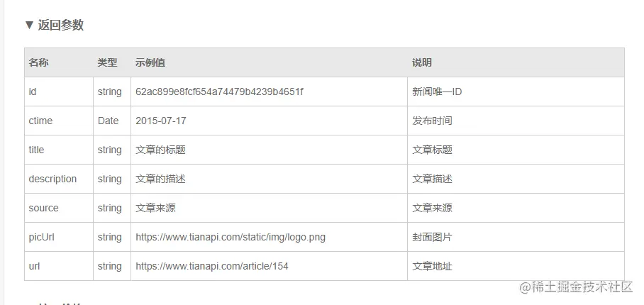Click the Date type cell

pyautogui.click(x=108, y=121)
